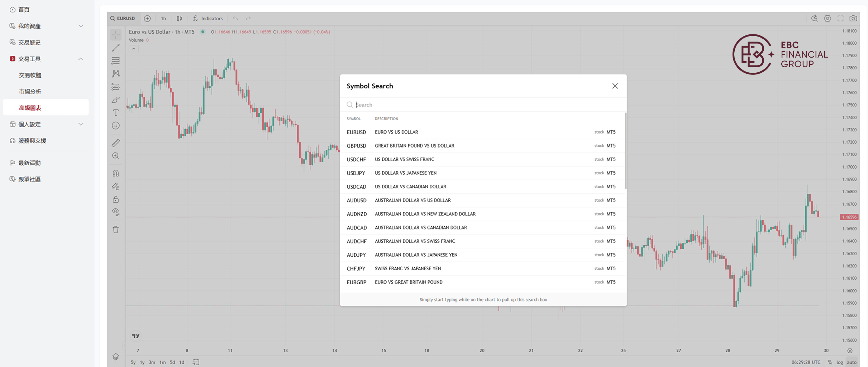
Task: Open 跟單社區 page
Action: tap(46, 179)
